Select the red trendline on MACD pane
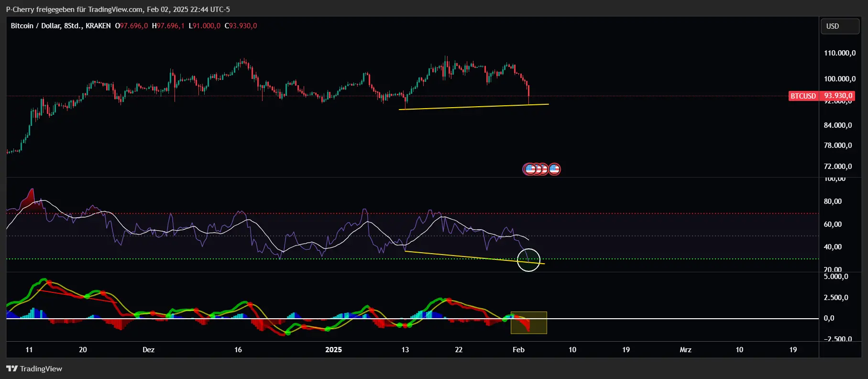 coord(77,296)
